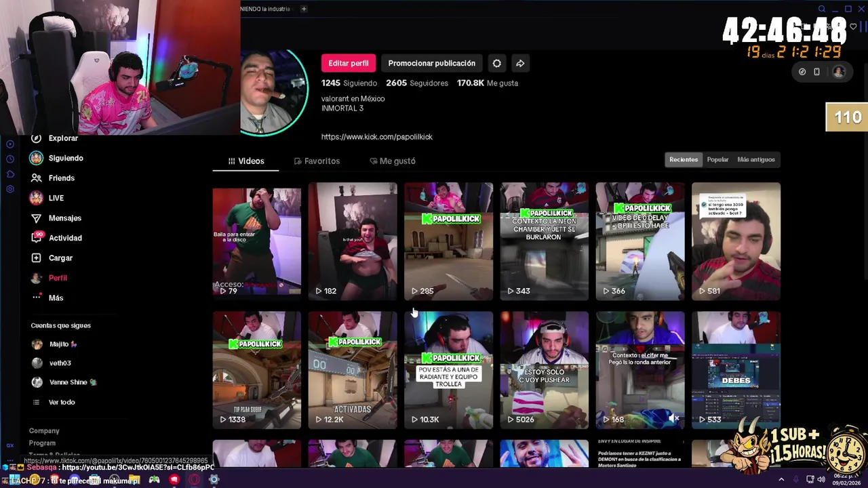Open Explorar compass icon in sidebar
Screen dimensions: 868x488
point(36,138)
